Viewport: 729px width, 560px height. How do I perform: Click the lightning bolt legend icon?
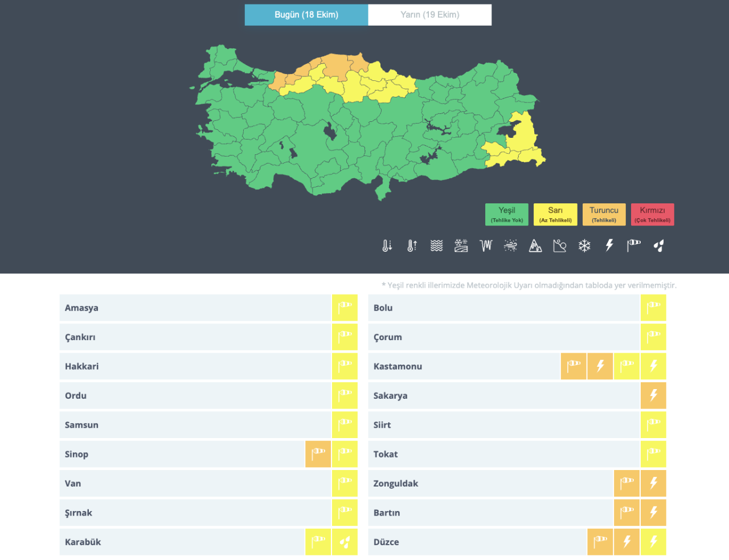[x=609, y=246]
